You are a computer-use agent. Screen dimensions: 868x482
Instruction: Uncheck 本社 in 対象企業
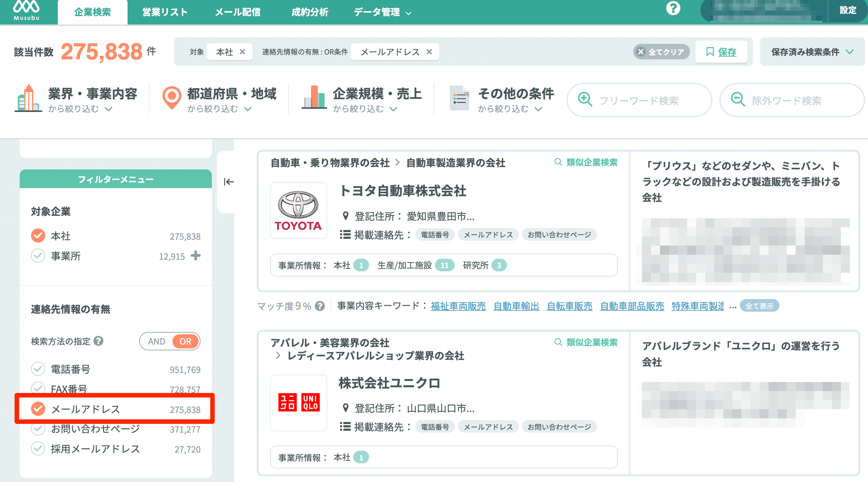pyautogui.click(x=38, y=236)
